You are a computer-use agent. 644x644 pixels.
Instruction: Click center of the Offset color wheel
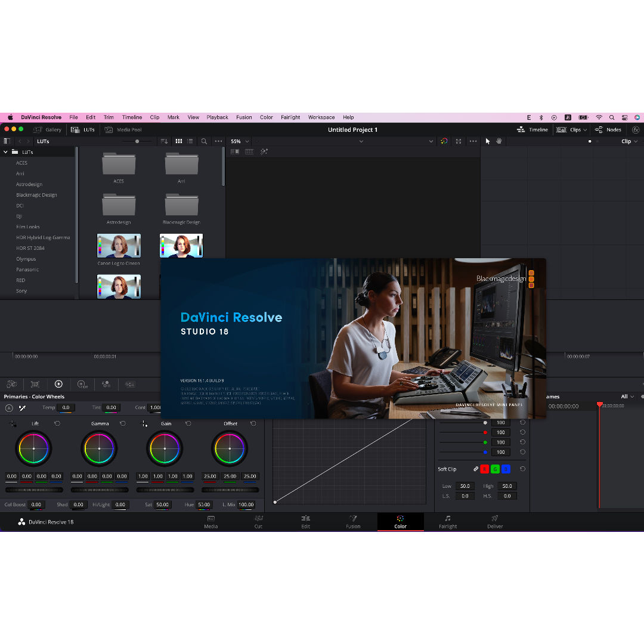(x=230, y=448)
